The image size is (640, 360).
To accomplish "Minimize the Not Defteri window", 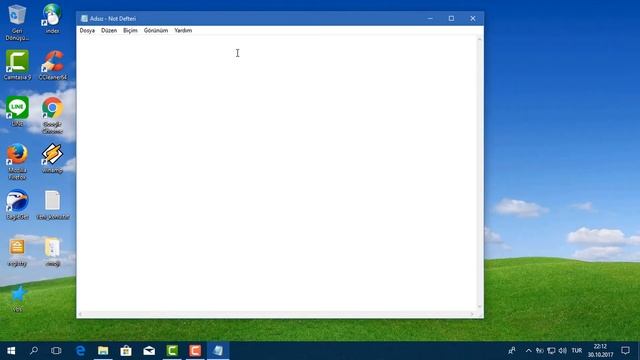I will point(430,18).
